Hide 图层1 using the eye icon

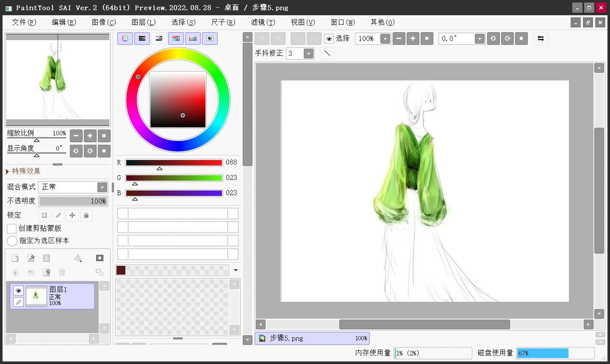click(18, 291)
